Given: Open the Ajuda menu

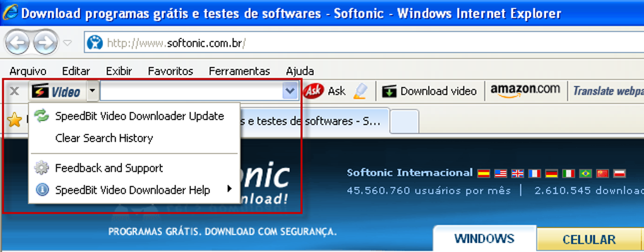Looking at the screenshot, I should (300, 71).
